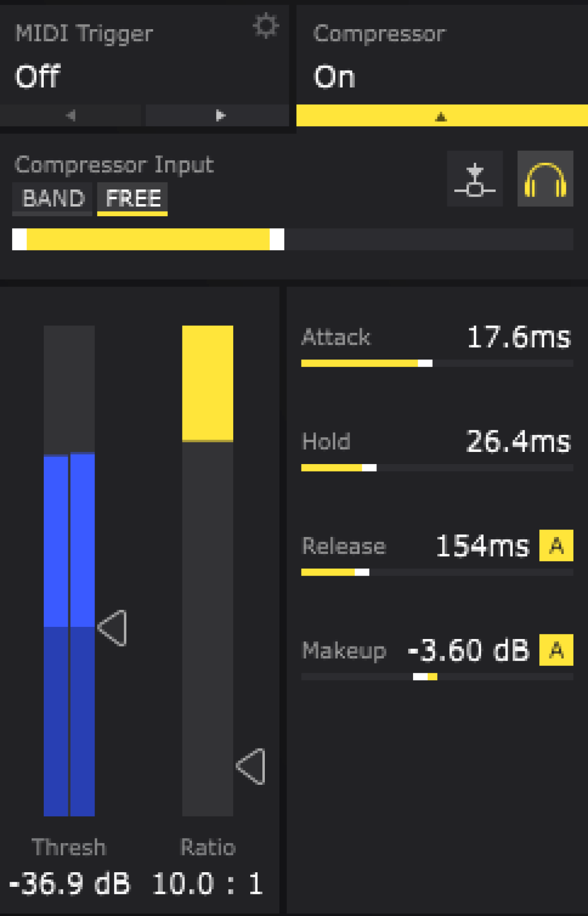Toggle the Release auto A button

coord(556,545)
